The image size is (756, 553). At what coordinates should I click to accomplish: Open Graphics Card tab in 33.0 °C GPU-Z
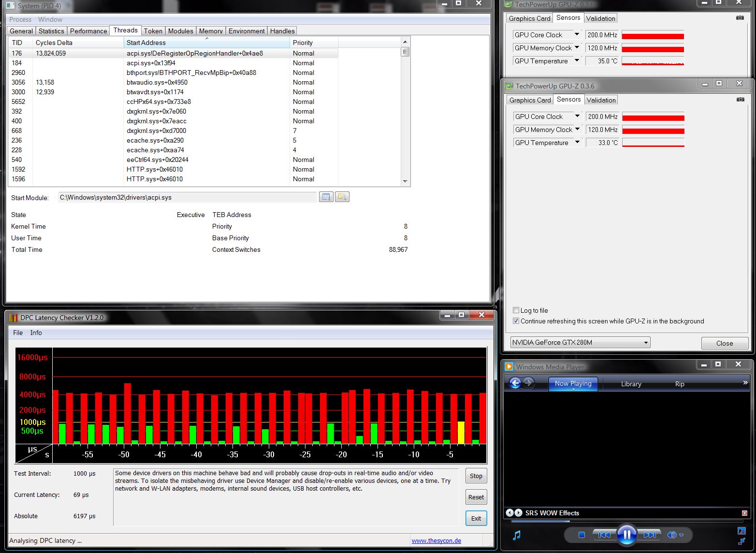530,100
